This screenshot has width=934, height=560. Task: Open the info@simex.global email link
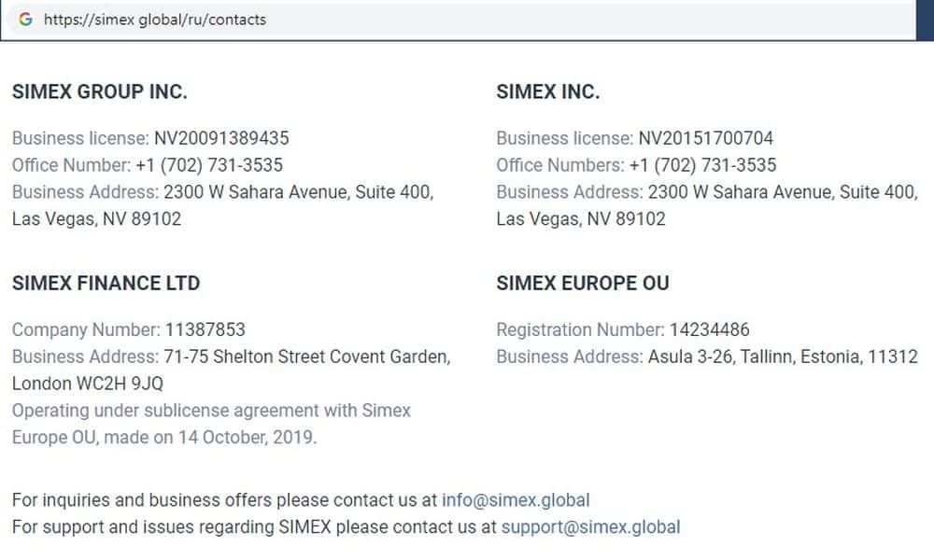click(x=516, y=499)
